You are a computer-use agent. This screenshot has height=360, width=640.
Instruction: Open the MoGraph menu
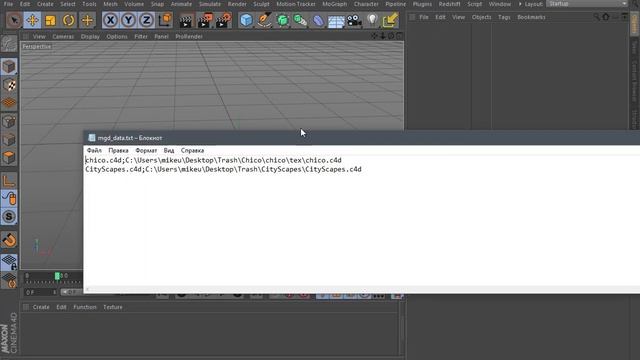[334, 4]
